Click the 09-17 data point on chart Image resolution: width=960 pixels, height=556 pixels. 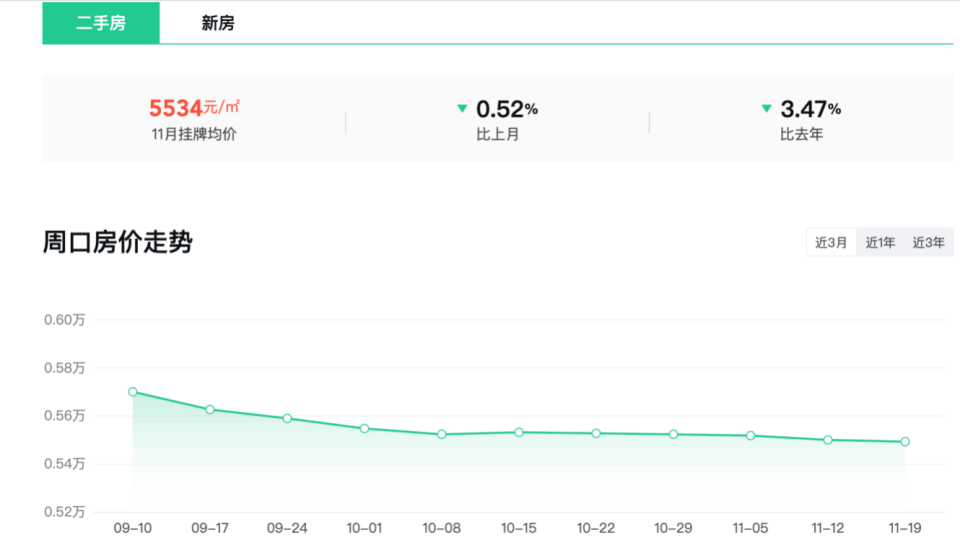210,409
